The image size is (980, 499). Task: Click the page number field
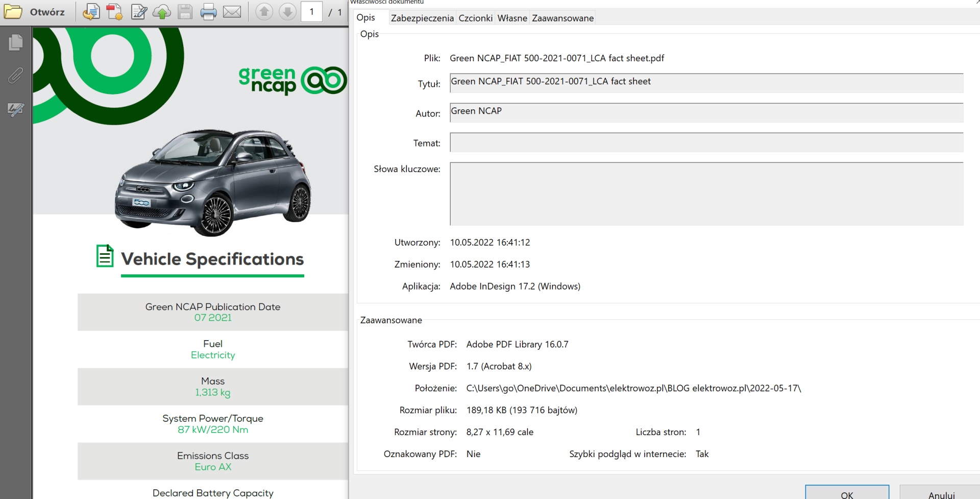coord(311,12)
